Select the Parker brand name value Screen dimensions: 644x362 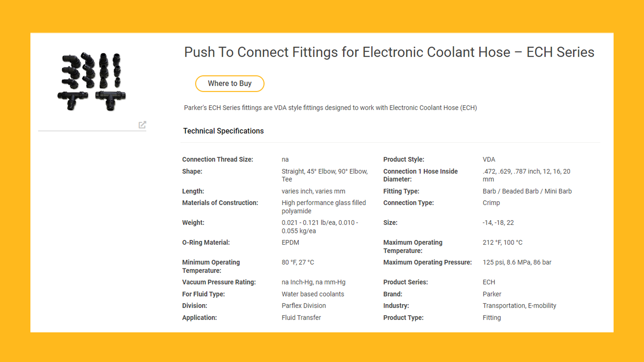click(492, 294)
